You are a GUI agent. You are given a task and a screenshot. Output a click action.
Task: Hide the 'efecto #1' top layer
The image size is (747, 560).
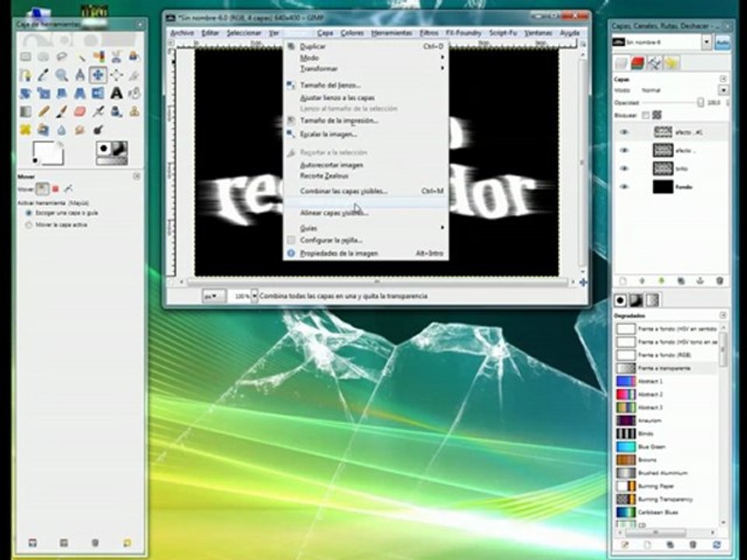(624, 132)
